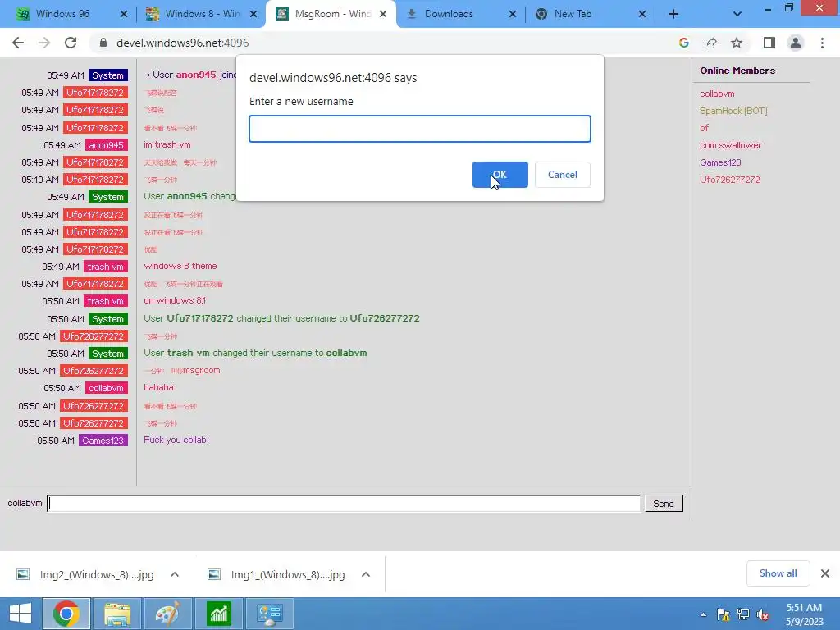Close the Downloads tab
840x630 pixels.
pos(513,14)
